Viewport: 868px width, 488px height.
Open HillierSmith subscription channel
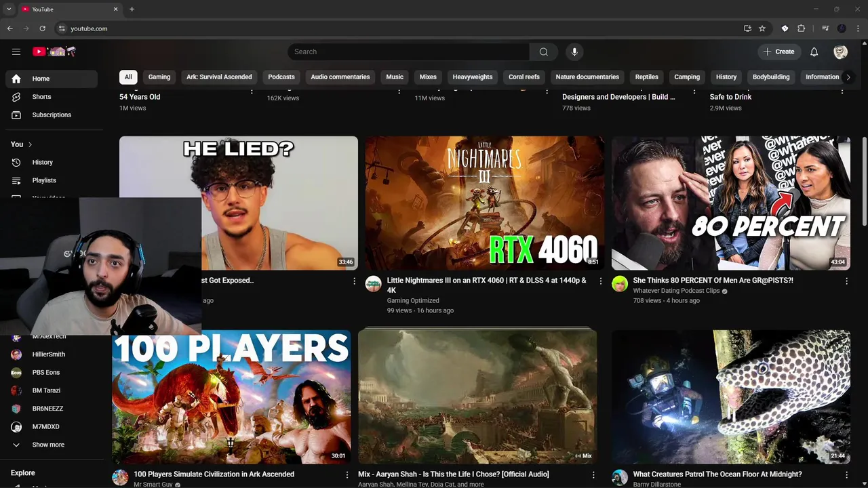(52, 354)
